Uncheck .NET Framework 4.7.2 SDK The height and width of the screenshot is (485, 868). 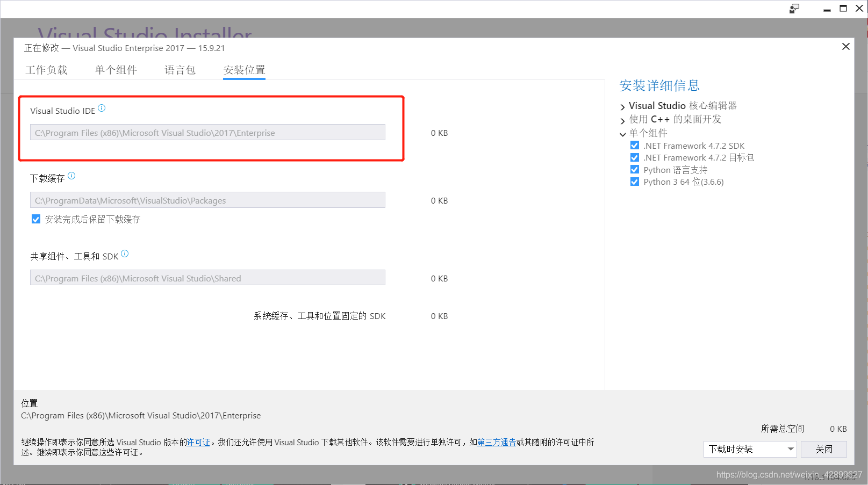pyautogui.click(x=635, y=146)
